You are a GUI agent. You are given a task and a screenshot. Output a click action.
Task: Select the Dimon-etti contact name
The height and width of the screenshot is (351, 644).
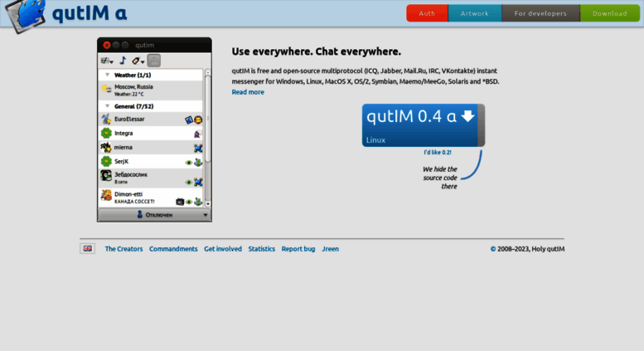[x=128, y=194]
